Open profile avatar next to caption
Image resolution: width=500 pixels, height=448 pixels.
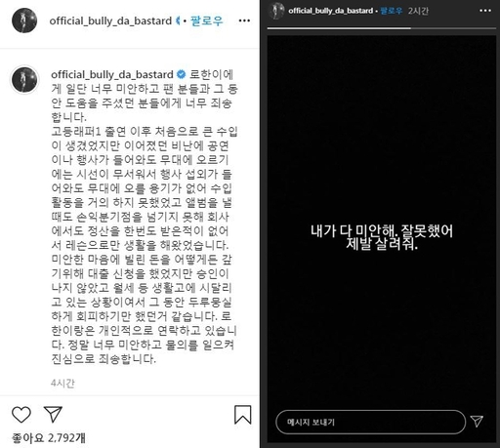click(x=24, y=80)
